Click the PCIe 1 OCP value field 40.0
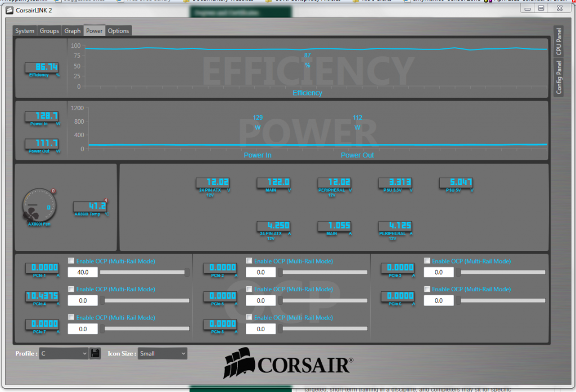The height and width of the screenshot is (392, 576). tap(83, 272)
